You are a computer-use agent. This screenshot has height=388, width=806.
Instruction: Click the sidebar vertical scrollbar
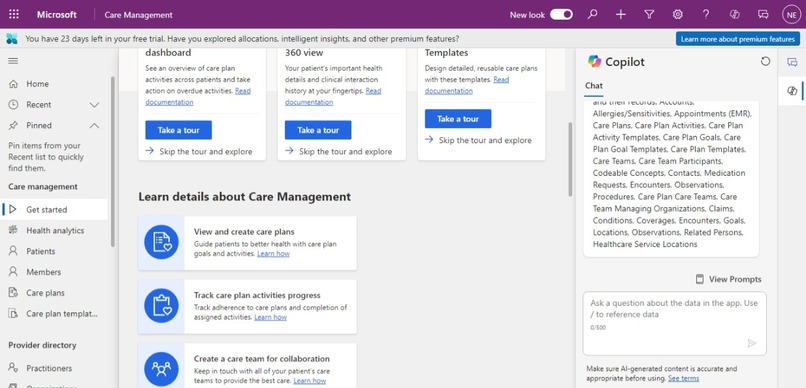tap(113, 162)
